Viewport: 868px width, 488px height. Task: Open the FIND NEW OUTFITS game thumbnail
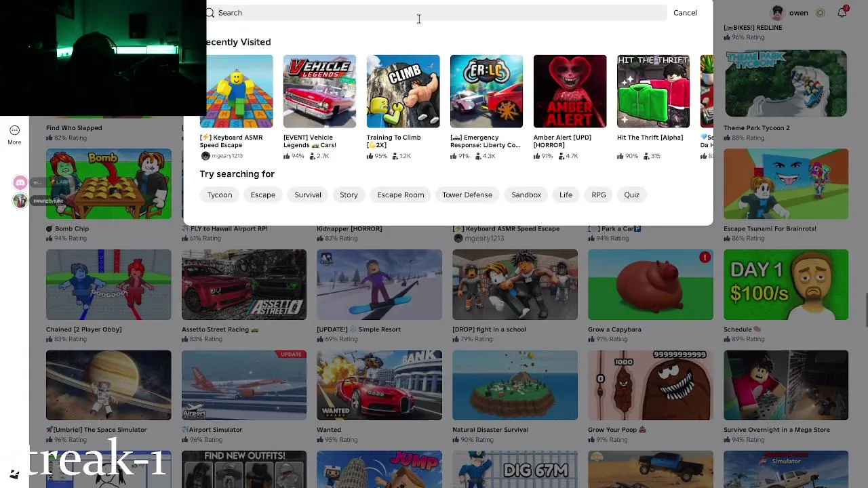[244, 469]
